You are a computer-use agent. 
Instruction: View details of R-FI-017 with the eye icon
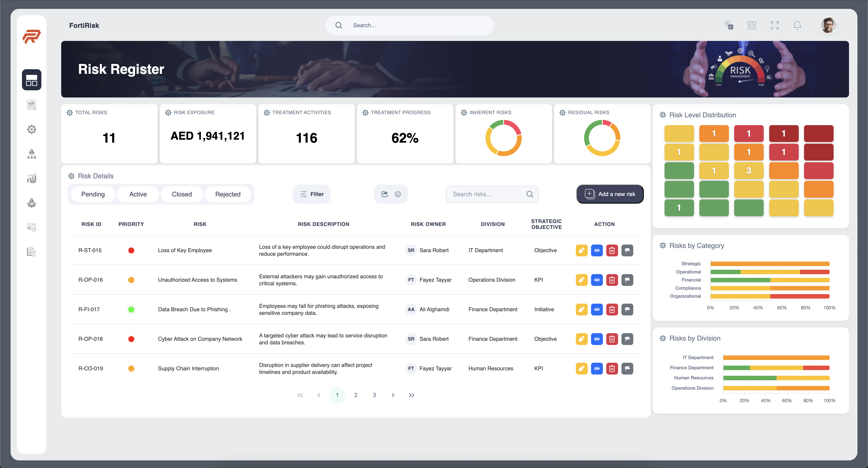(x=597, y=309)
